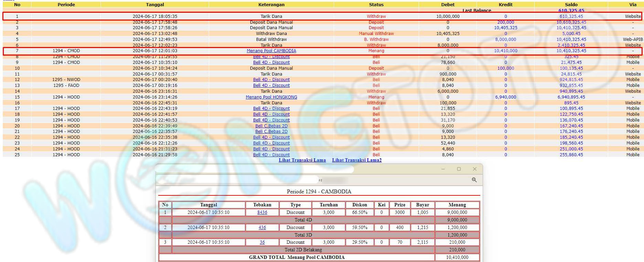Click the Lihat Transaksi Lama link
Screen dimensions: 644x262
click(x=302, y=160)
